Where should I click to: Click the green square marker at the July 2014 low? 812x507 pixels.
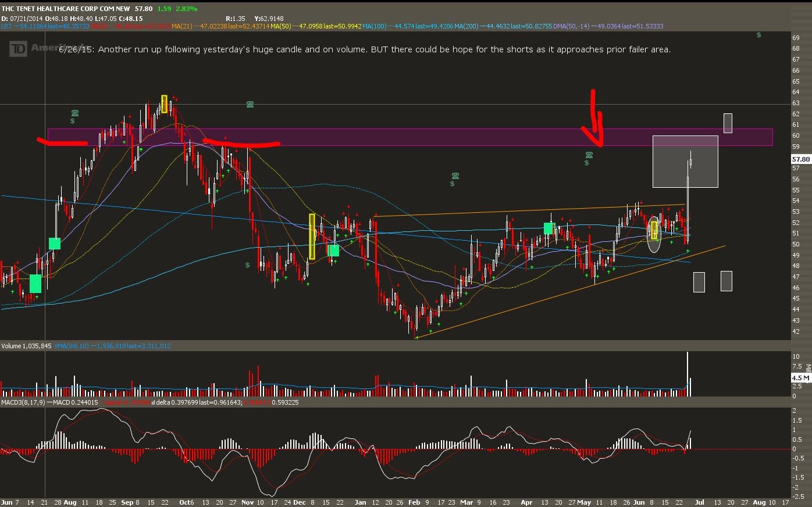pos(35,284)
